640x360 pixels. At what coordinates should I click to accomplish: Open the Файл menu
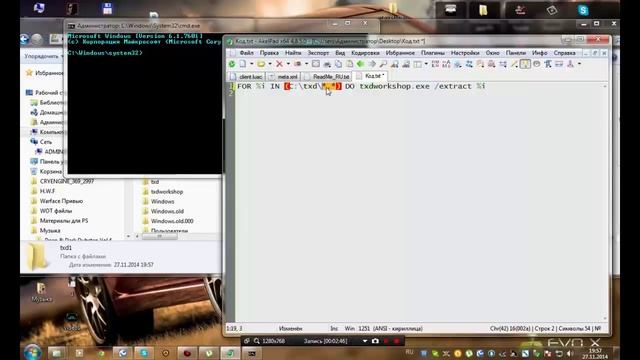coord(247,53)
